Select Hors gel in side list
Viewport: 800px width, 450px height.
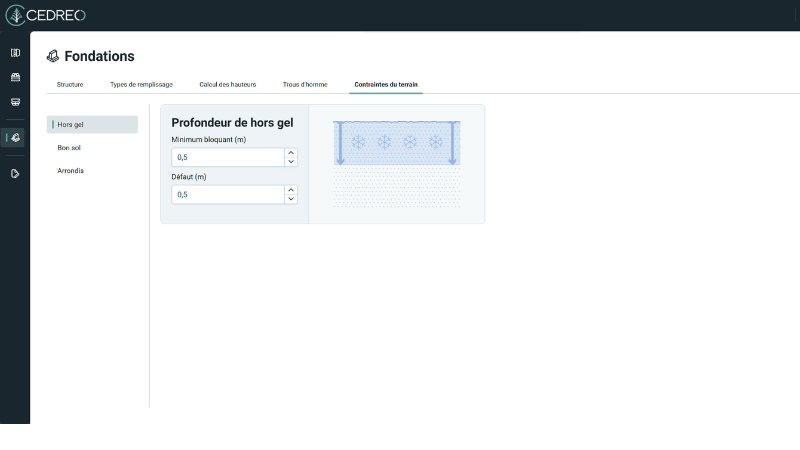click(92, 124)
